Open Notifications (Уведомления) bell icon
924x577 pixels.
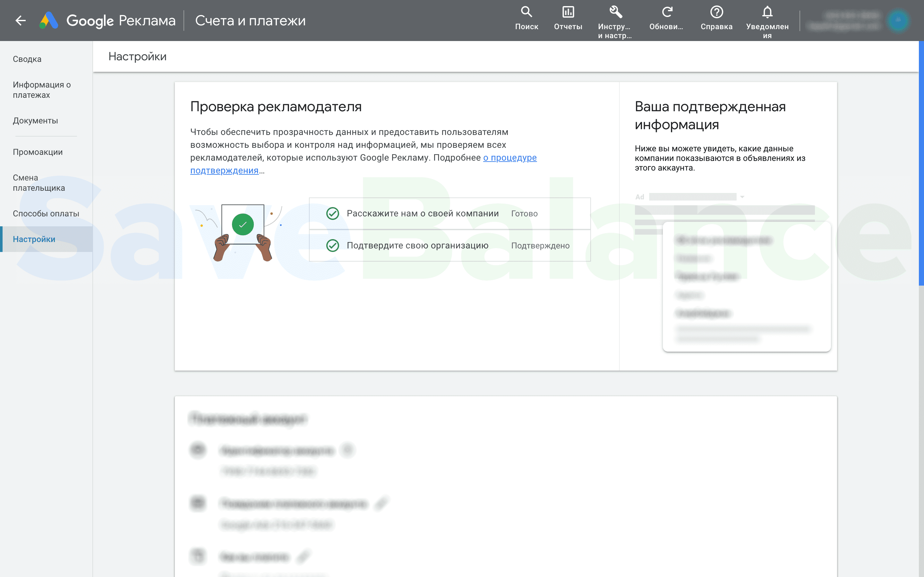point(767,13)
